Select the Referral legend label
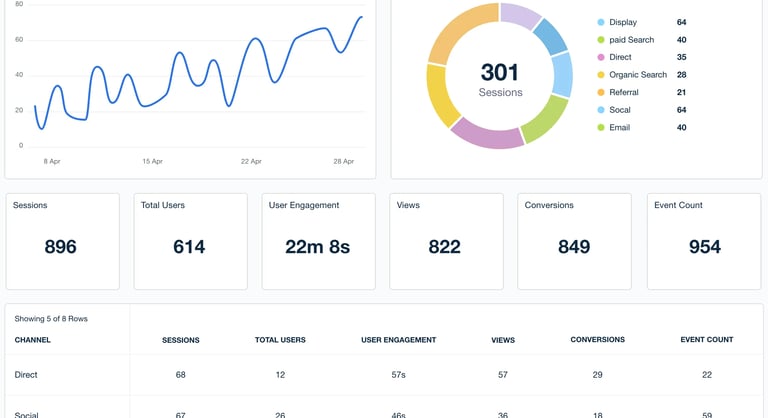The height and width of the screenshot is (418, 768). click(x=624, y=92)
